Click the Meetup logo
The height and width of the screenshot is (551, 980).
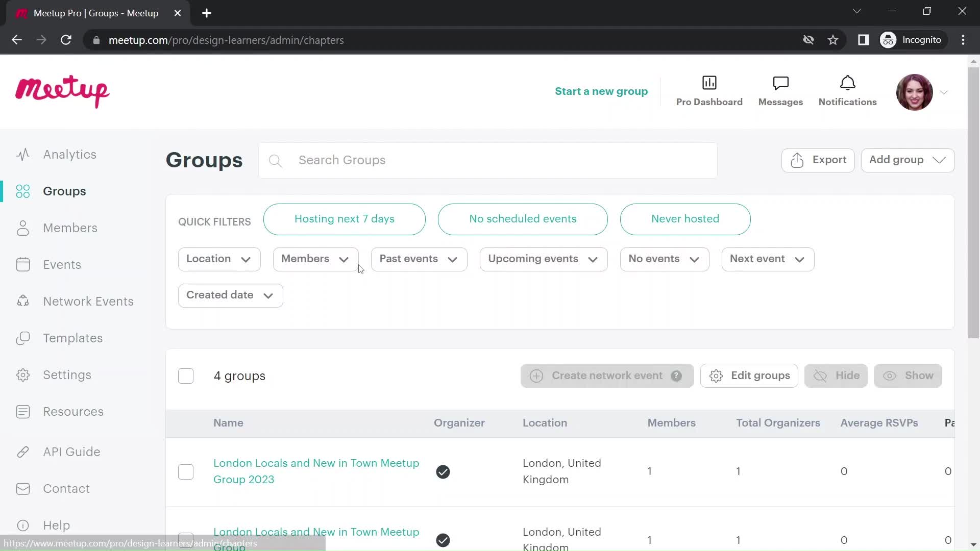[x=62, y=92]
